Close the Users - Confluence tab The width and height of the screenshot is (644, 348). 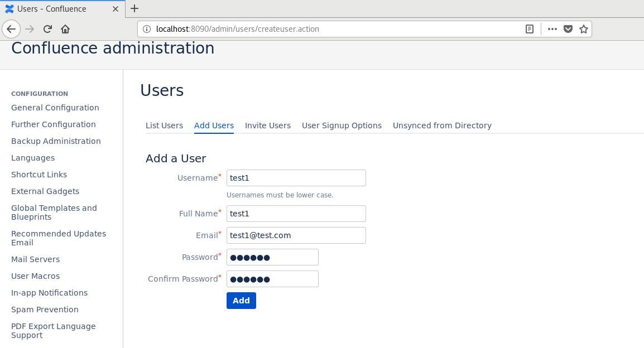116,8
